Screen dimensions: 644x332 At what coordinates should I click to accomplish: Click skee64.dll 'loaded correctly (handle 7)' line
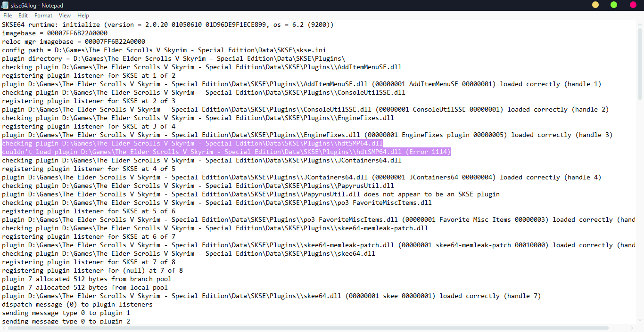pyautogui.click(x=272, y=296)
